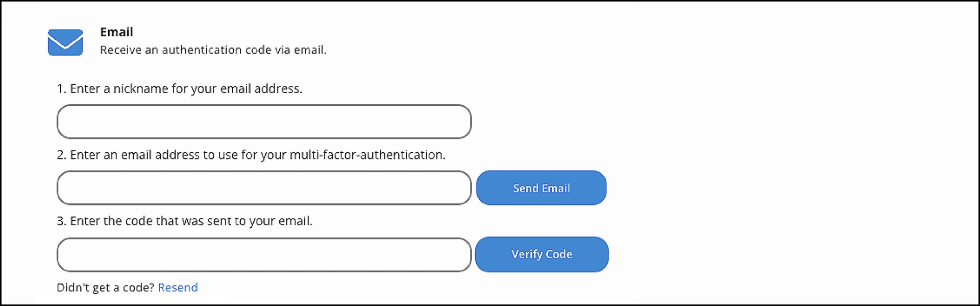Activate the email field before sending
Image resolution: width=980 pixels, height=306 pixels.
pyautogui.click(x=263, y=188)
